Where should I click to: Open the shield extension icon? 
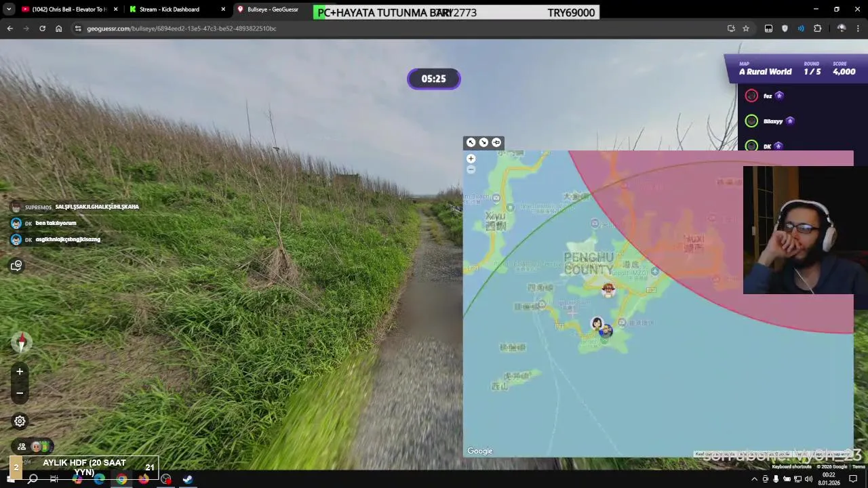pos(785,28)
